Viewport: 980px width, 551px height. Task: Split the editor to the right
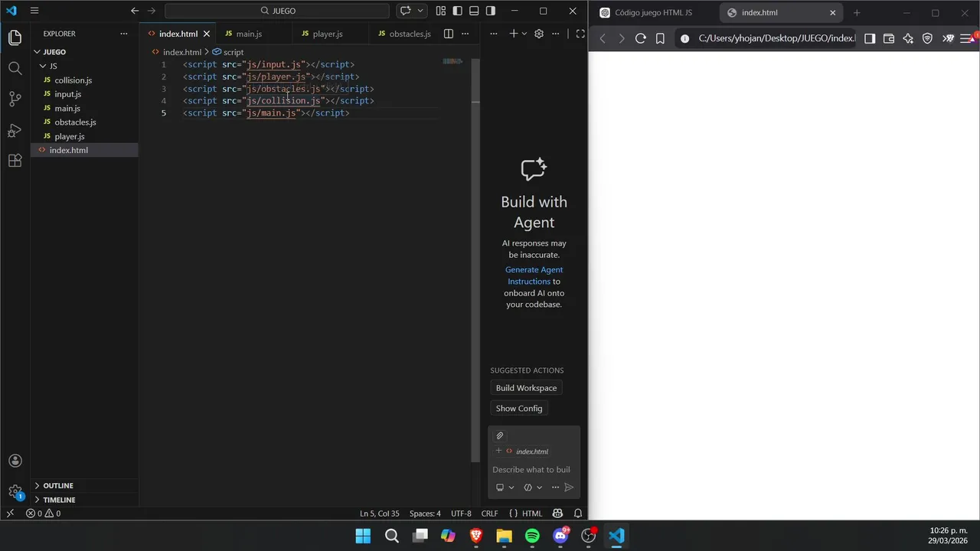tap(449, 34)
